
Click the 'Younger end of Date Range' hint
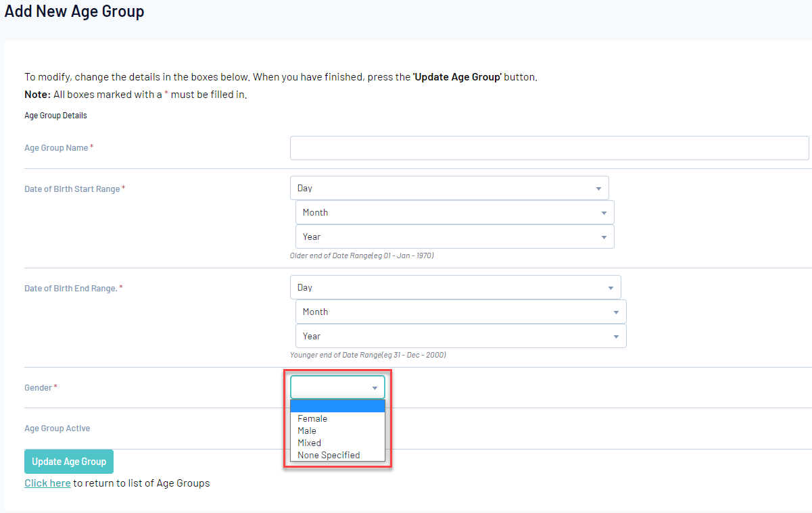[x=368, y=355]
